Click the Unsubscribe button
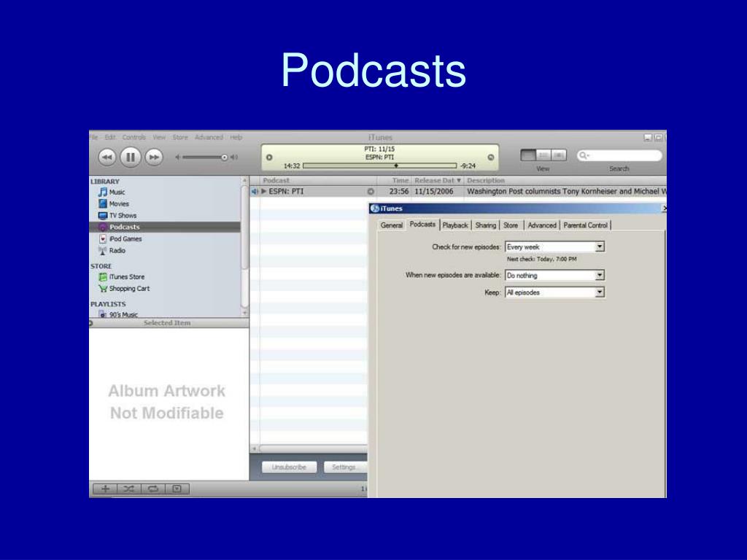Image resolution: width=747 pixels, height=560 pixels. coord(289,467)
